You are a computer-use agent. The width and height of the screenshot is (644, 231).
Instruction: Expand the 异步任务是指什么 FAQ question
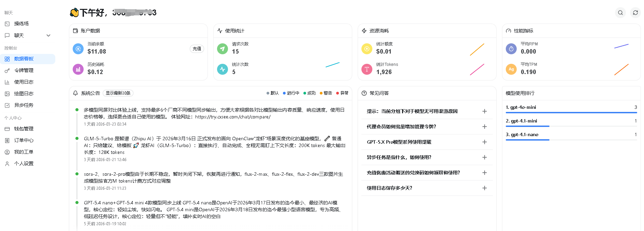click(x=484, y=157)
